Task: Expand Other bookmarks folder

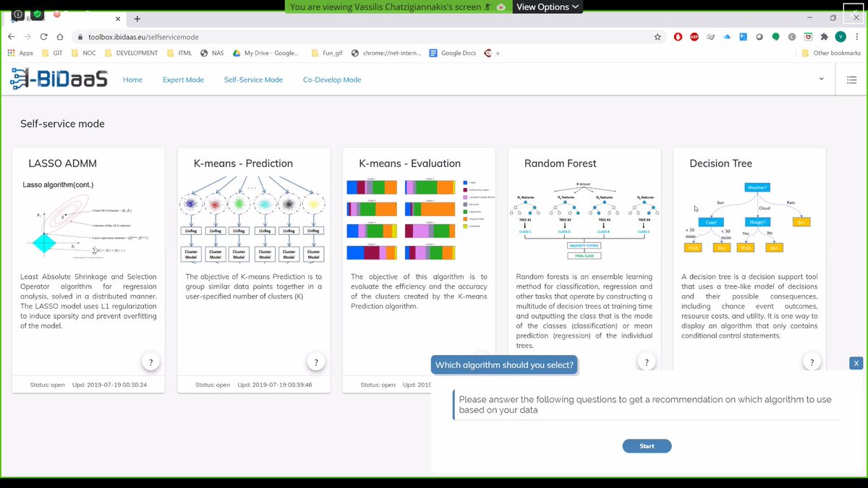Action: tap(832, 53)
